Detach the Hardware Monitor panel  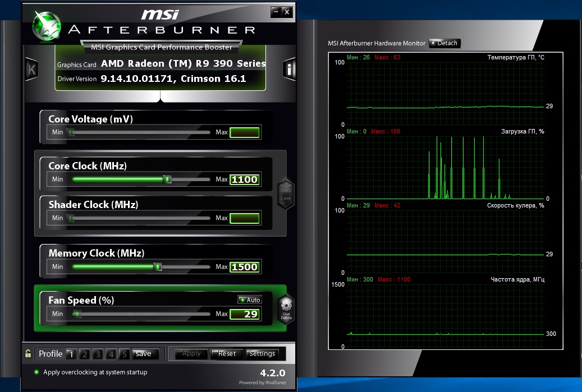[444, 43]
